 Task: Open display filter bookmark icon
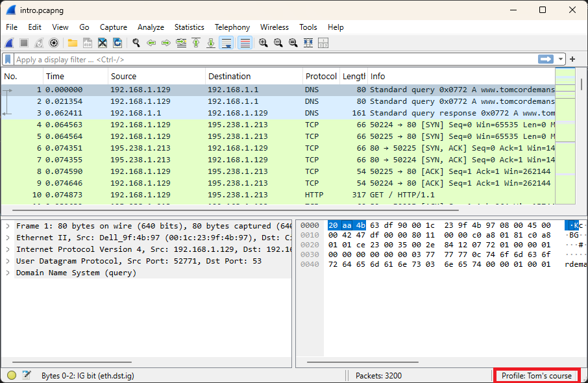point(8,59)
